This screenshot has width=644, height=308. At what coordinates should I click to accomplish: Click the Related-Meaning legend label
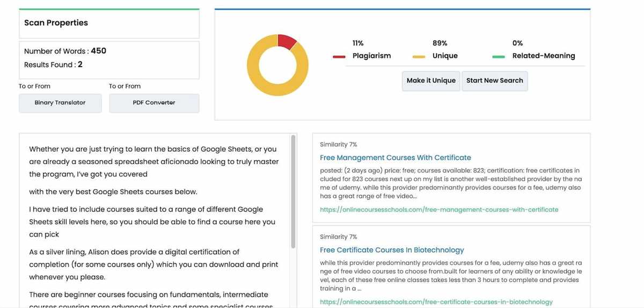pos(544,56)
